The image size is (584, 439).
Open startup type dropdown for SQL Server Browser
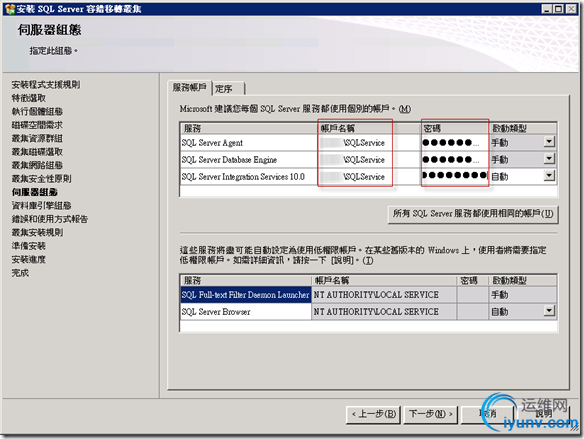[549, 311]
